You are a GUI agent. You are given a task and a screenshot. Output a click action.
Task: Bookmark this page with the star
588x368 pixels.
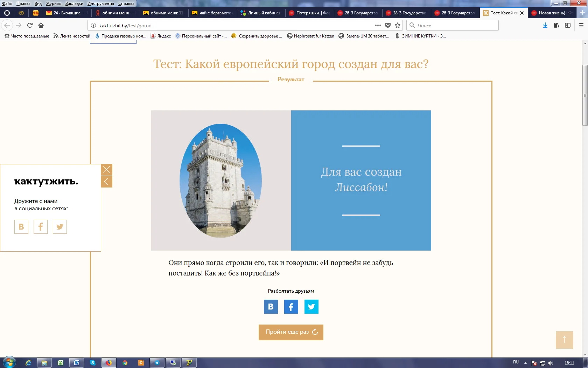pyautogui.click(x=398, y=25)
